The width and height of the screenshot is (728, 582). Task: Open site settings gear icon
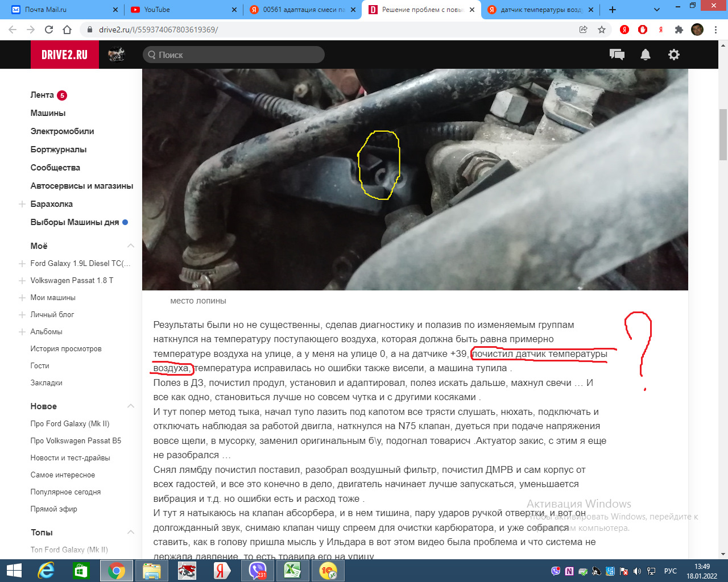coord(674,55)
